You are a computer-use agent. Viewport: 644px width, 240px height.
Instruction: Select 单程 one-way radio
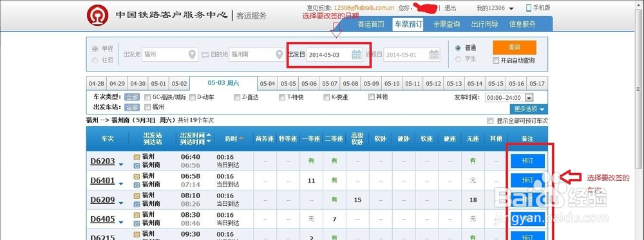95,49
